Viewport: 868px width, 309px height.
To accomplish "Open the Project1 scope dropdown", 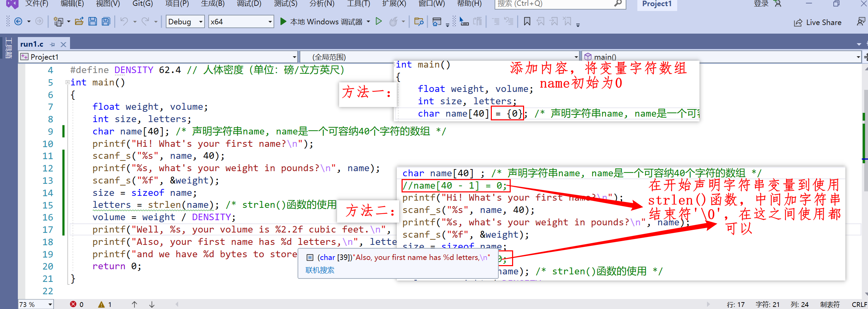I will point(158,57).
